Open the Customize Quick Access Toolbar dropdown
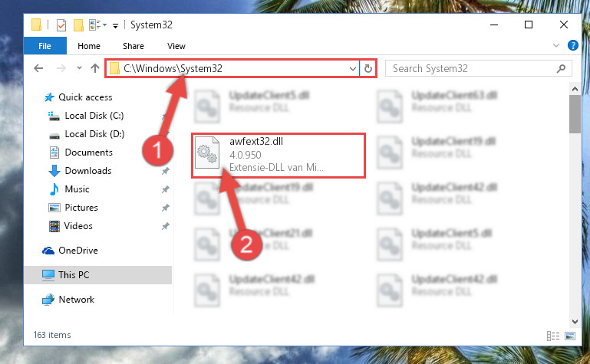The height and width of the screenshot is (364, 590). click(x=116, y=25)
